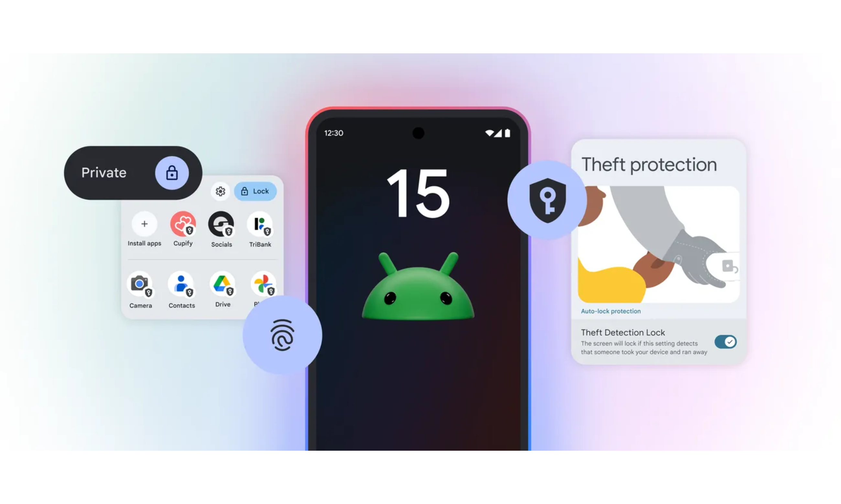
Task: Toggle Auto-lock protection setting
Action: pos(726,341)
